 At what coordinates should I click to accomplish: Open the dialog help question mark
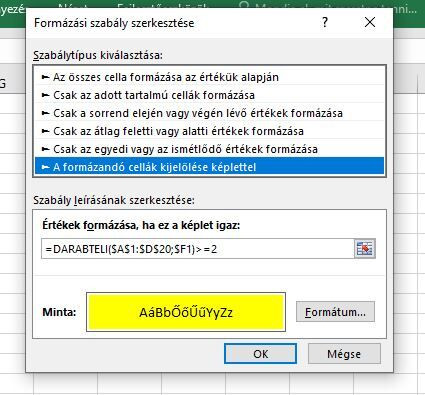coord(325,22)
